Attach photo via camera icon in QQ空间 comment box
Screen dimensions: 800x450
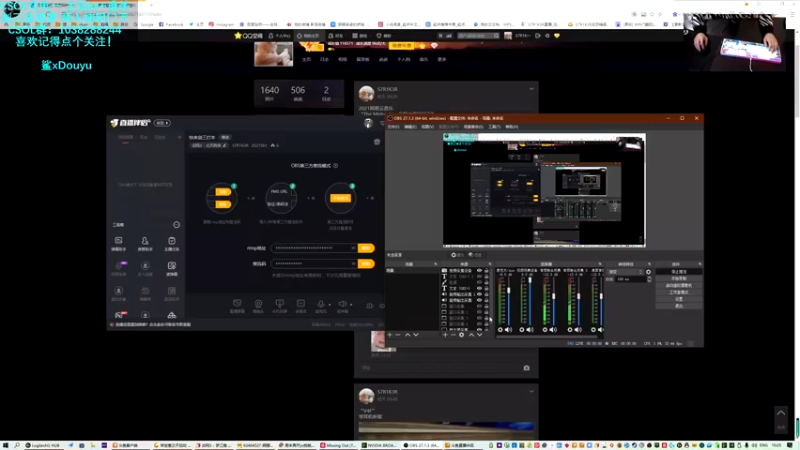527,368
